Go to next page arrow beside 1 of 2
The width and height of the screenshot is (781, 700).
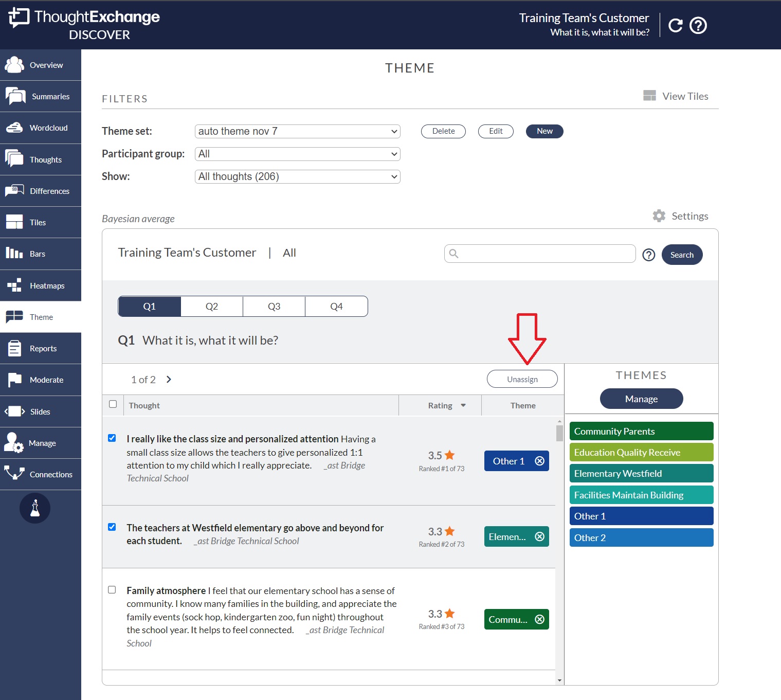[x=169, y=379]
